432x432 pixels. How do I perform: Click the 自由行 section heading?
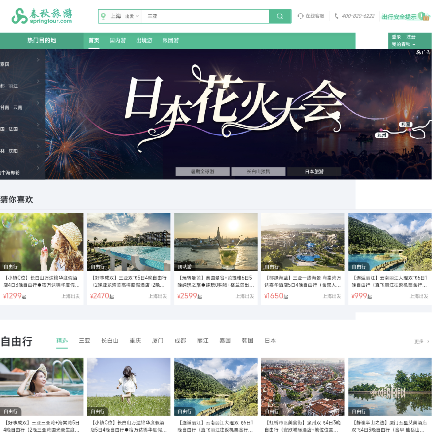[x=17, y=341]
